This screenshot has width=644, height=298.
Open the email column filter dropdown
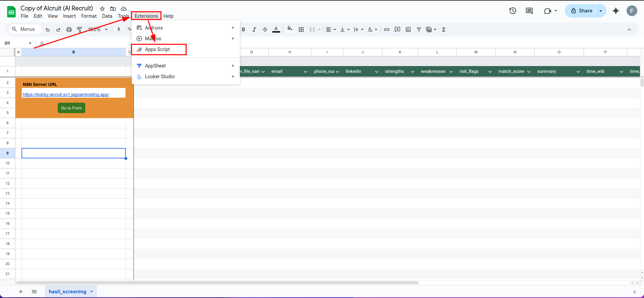pos(305,71)
